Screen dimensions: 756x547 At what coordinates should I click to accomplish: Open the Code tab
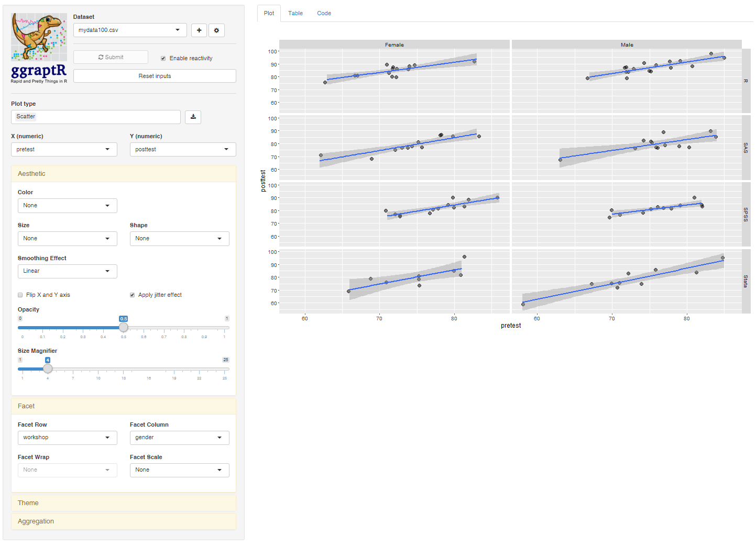[324, 13]
